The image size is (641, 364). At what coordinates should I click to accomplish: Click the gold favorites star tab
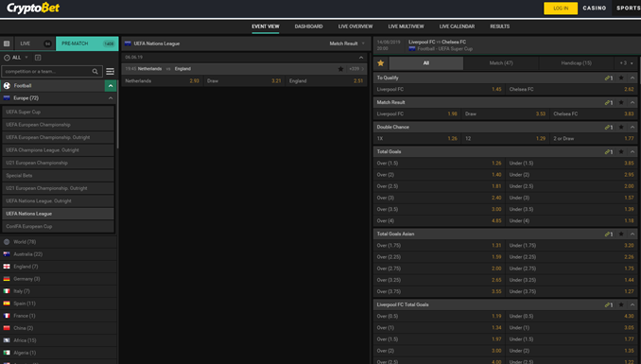click(381, 63)
